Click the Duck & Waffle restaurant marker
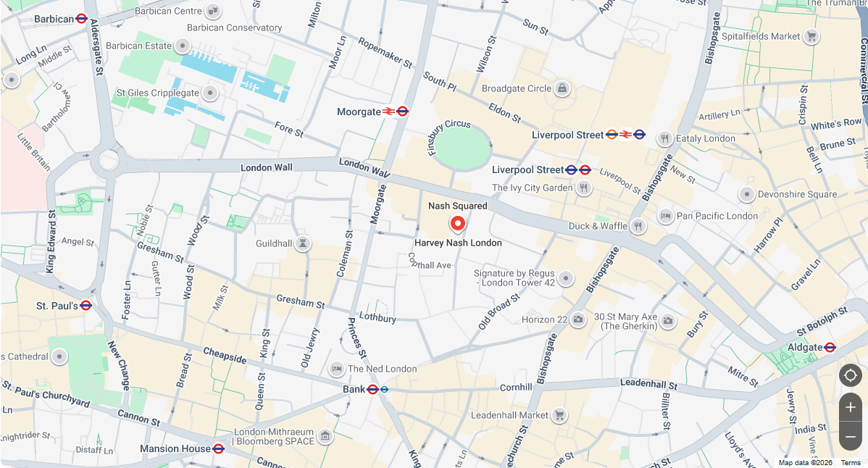868x468 pixels. (638, 226)
